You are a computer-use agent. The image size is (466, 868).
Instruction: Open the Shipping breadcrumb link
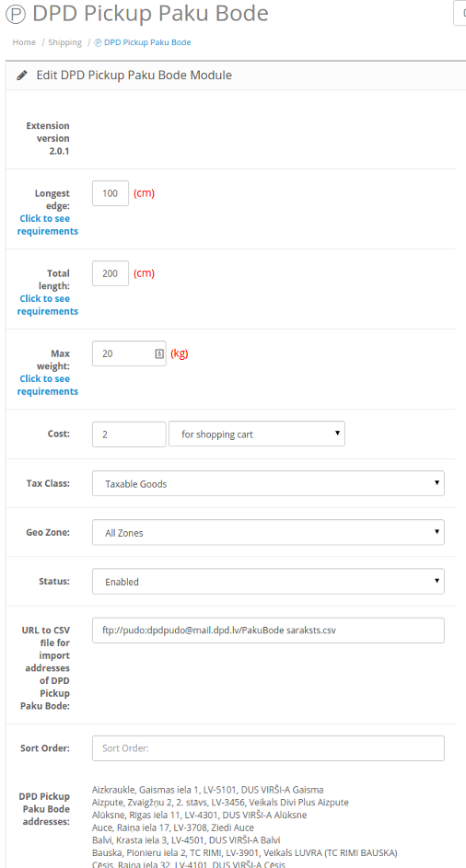[64, 42]
